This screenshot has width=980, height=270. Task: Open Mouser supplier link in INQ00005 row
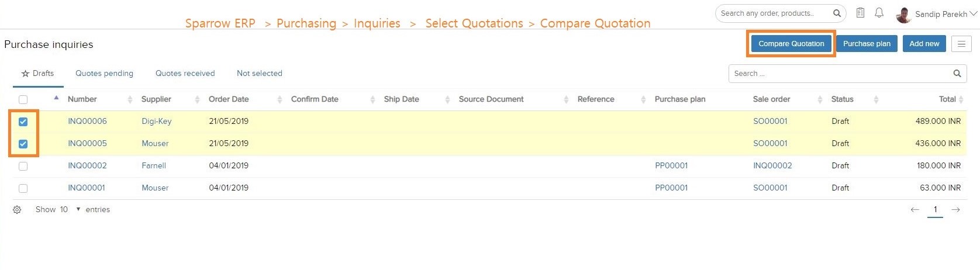click(x=155, y=144)
